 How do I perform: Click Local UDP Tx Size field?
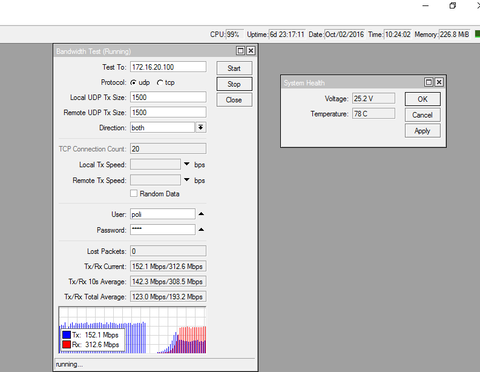pyautogui.click(x=168, y=97)
